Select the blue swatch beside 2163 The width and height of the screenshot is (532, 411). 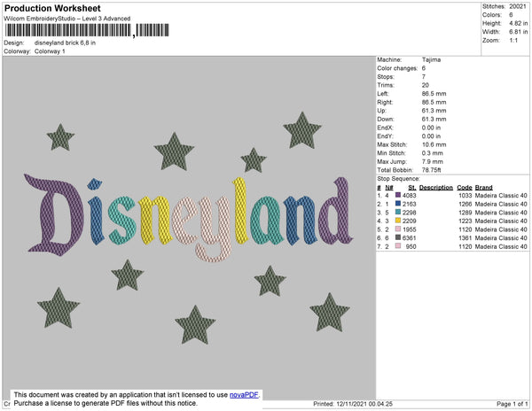click(x=398, y=204)
